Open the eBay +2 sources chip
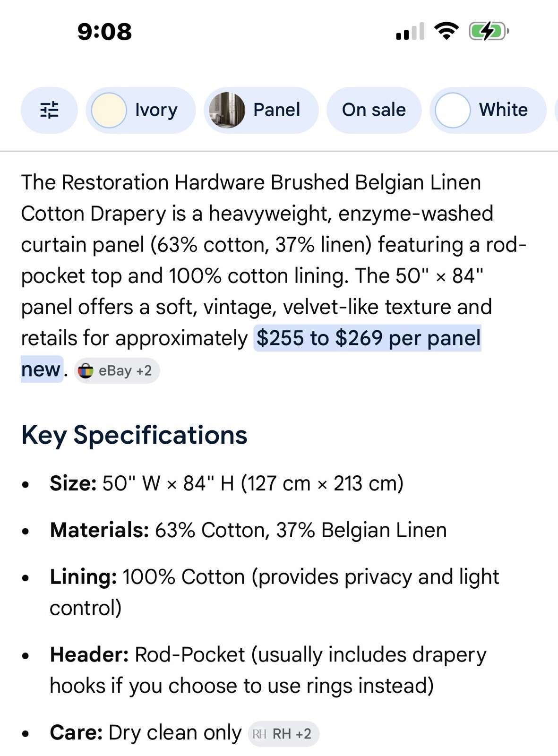Image resolution: width=558 pixels, height=756 pixels. (x=117, y=371)
